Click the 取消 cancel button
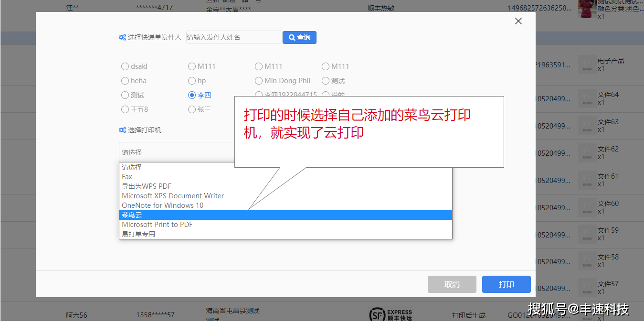The image size is (644, 323). (452, 284)
